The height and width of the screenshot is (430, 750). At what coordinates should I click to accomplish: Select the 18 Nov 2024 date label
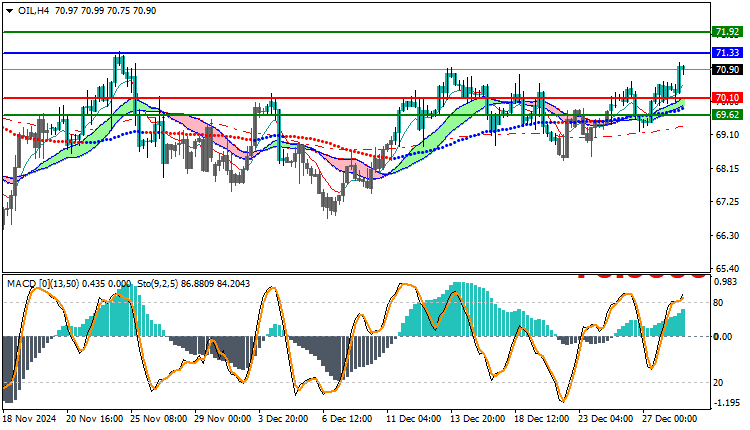(29, 419)
